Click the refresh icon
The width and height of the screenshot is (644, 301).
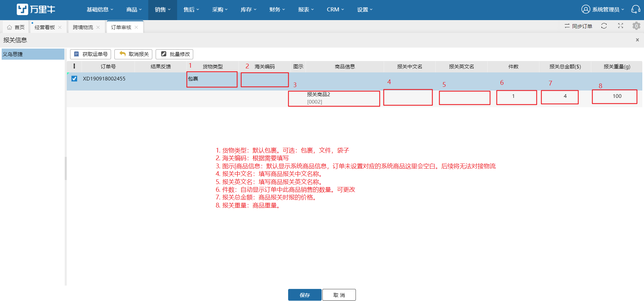[604, 26]
